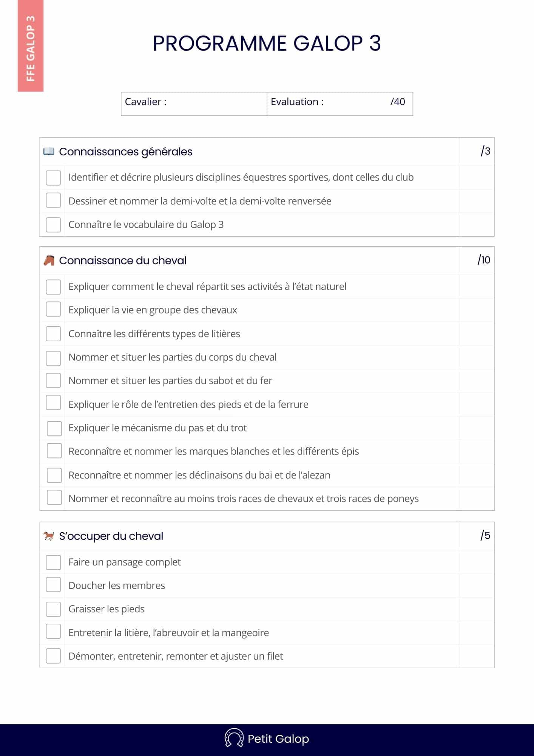The width and height of the screenshot is (534, 756).
Task: Check the Graisser les pieds checkbox
Action: click(x=53, y=609)
